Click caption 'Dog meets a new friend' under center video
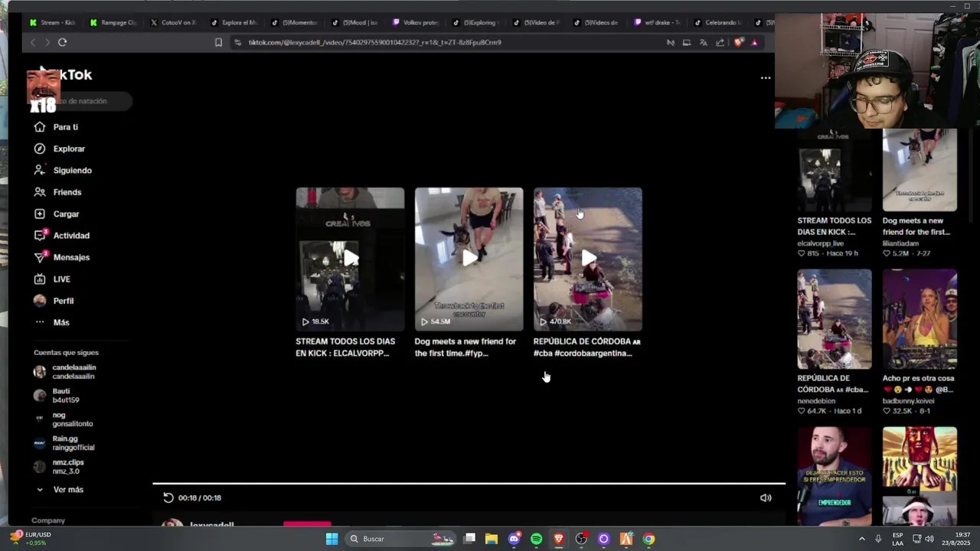 [465, 347]
